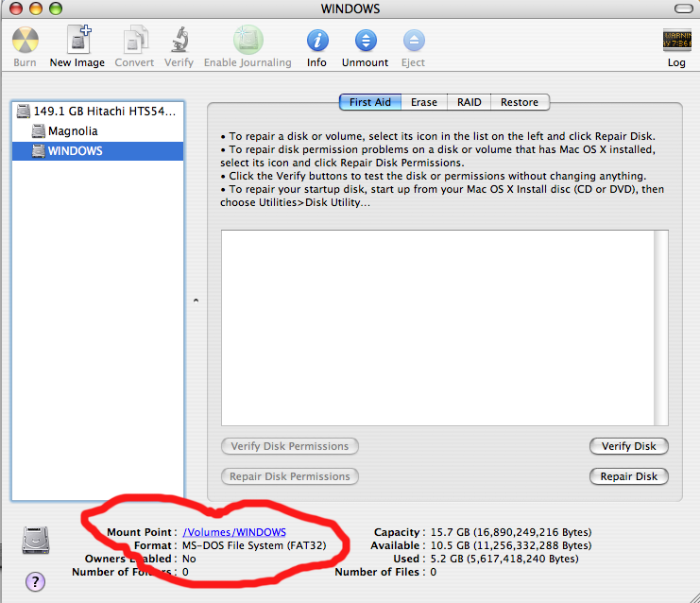
Task: Unmount the selected volume
Action: click(366, 41)
